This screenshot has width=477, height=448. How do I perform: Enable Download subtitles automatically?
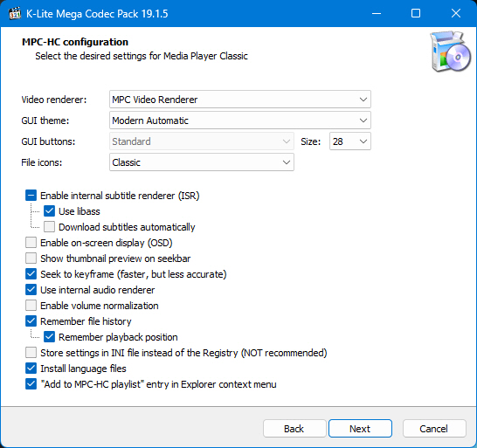49,227
